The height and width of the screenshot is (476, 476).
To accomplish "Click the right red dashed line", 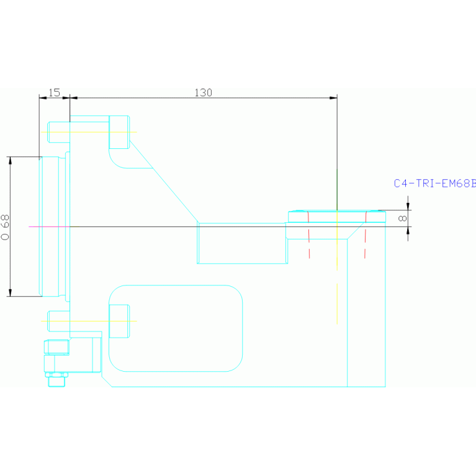I will coord(365,245).
